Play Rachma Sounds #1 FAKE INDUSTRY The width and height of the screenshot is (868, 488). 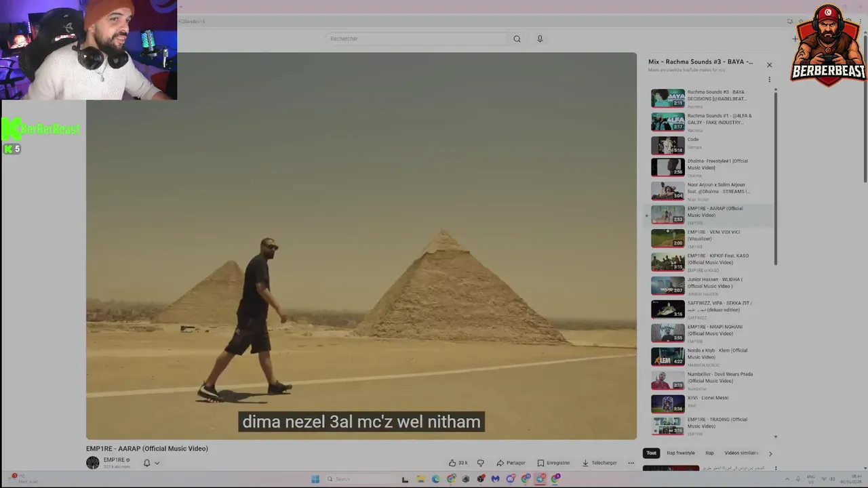(x=709, y=122)
